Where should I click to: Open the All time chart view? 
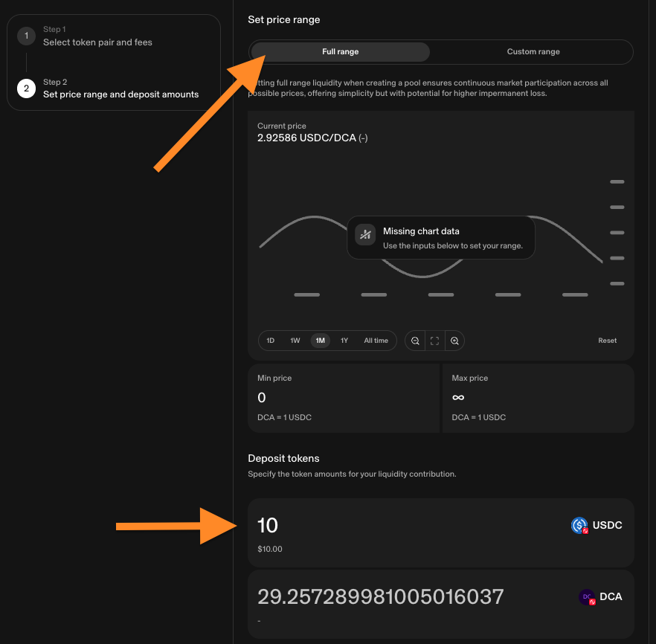[x=376, y=340]
